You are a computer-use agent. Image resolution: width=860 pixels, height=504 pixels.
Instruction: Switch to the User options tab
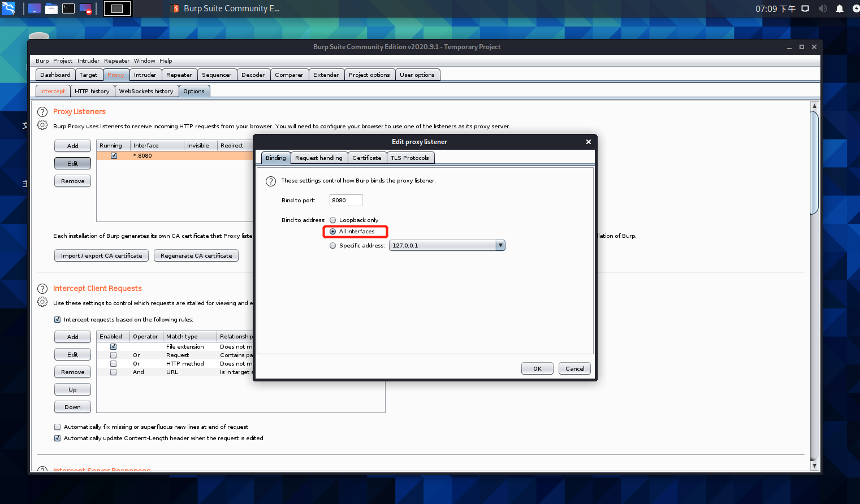click(417, 75)
